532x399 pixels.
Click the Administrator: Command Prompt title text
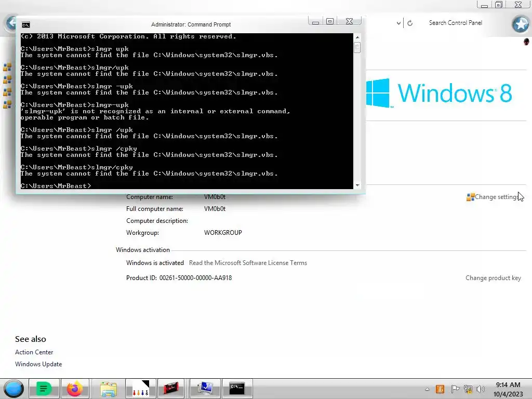(191, 25)
